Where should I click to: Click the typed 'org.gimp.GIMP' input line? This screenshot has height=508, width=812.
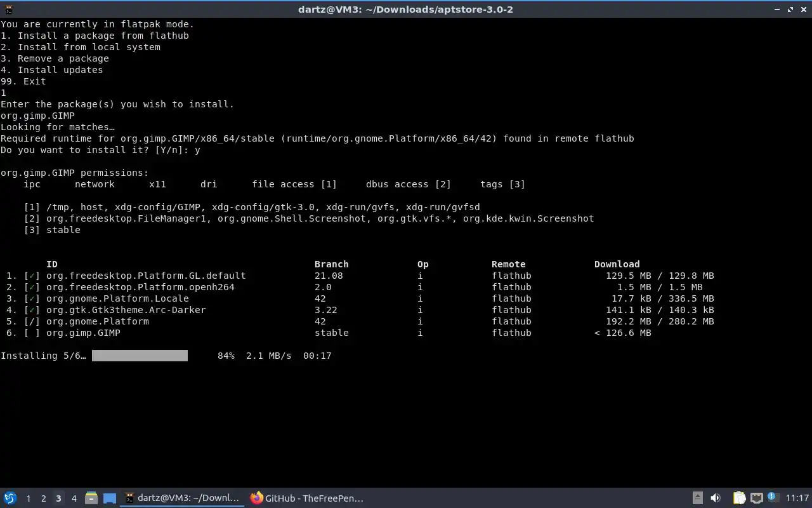coord(37,116)
